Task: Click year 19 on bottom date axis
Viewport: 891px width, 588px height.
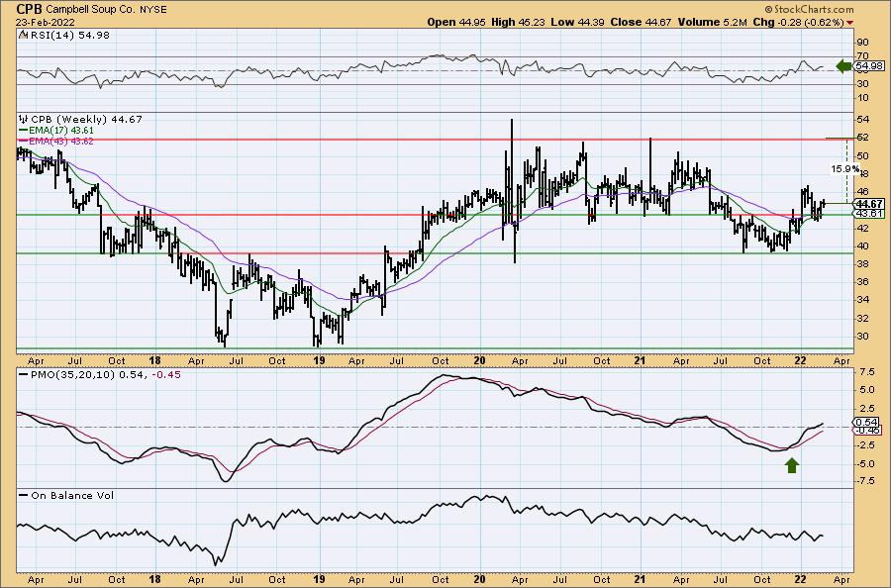Action: [319, 580]
